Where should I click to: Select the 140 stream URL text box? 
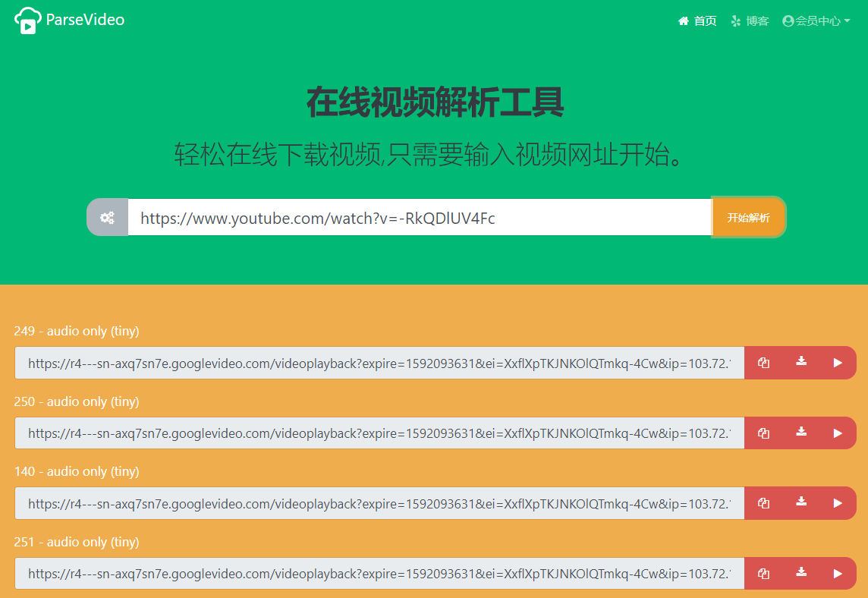(x=379, y=503)
